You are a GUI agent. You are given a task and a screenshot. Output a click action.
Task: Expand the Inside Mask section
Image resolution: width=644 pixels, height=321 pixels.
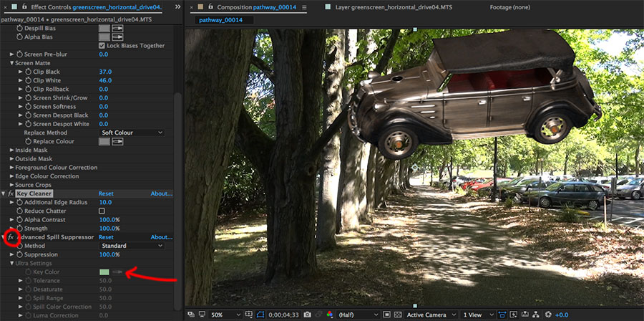pos(11,150)
